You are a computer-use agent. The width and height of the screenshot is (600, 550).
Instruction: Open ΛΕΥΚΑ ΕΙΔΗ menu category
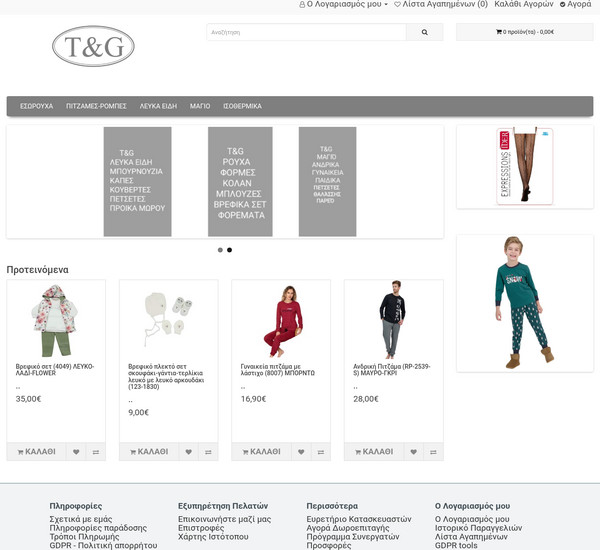point(158,106)
